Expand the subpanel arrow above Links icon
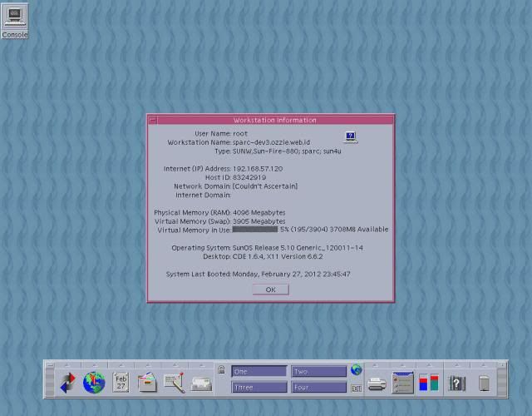 [67, 365]
